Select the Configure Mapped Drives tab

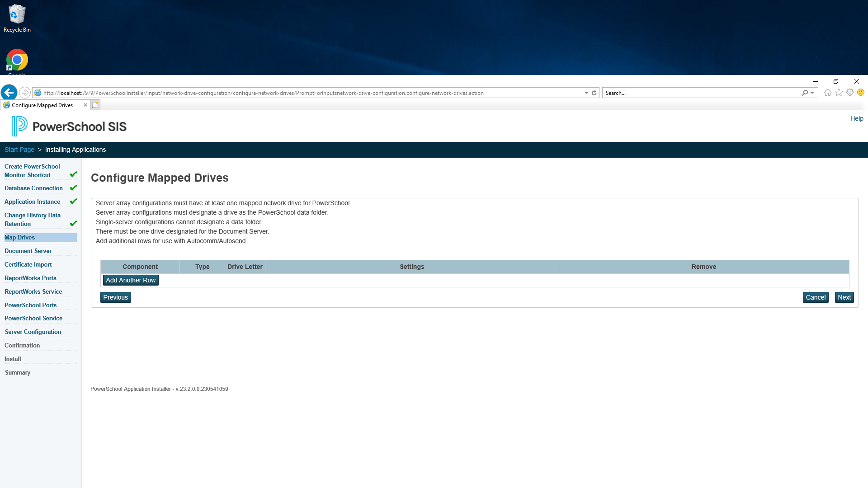(42, 105)
